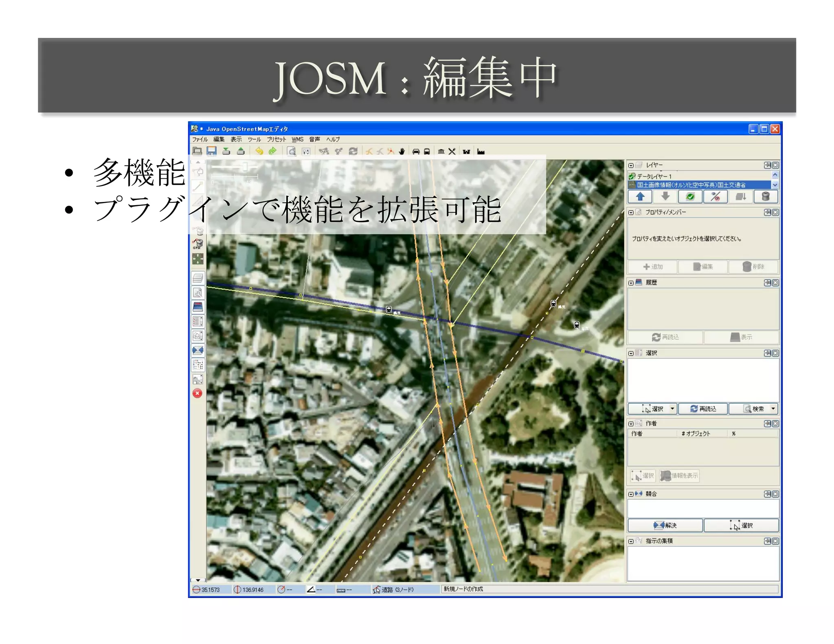Viewport: 834px width, 644px height.
Task: Pin the レイヤー panel with sticky icon
Action: (768, 165)
